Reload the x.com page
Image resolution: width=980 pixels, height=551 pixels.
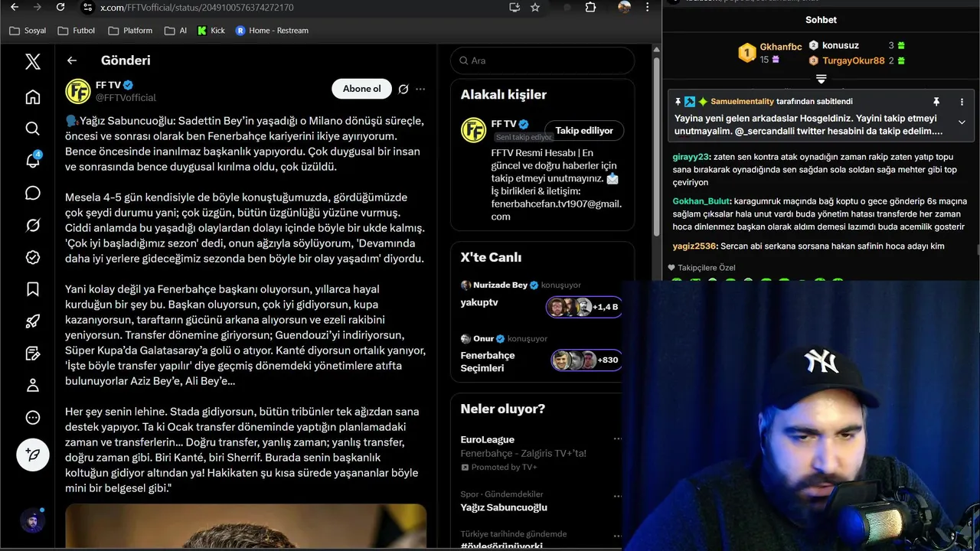click(x=60, y=7)
